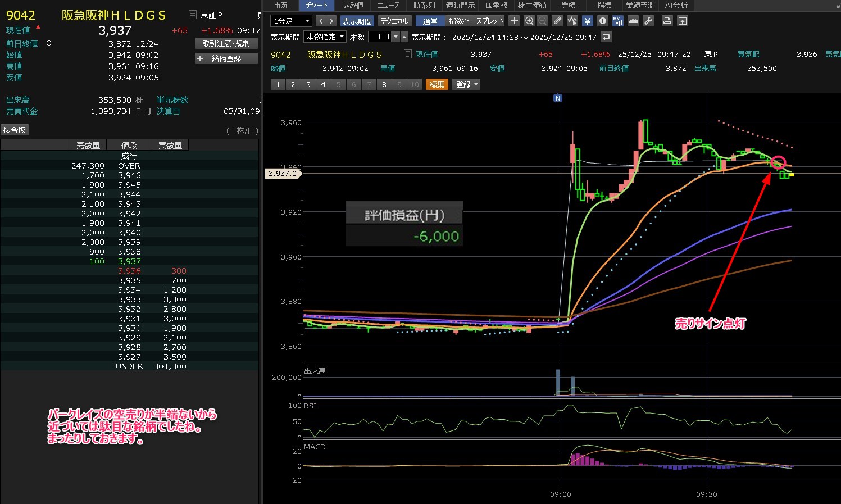Open the 1分足 timeframe dropdown
Screen dimensions: 841x504
[x=291, y=21]
